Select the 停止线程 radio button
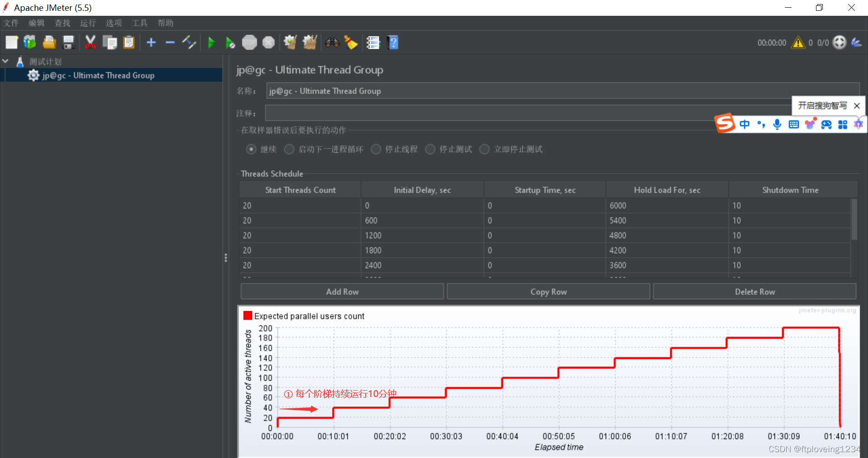Viewport: 868px width, 458px height. (x=376, y=149)
